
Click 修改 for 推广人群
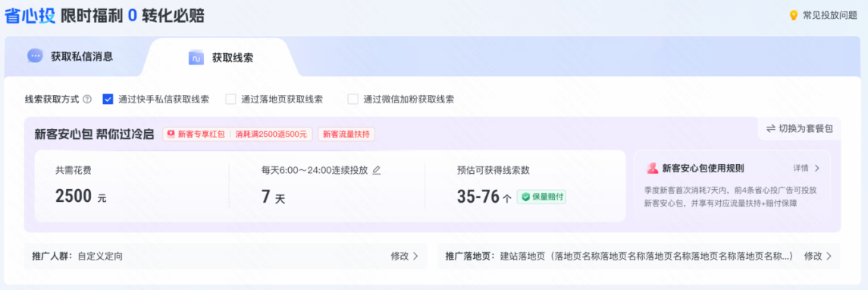tap(399, 256)
